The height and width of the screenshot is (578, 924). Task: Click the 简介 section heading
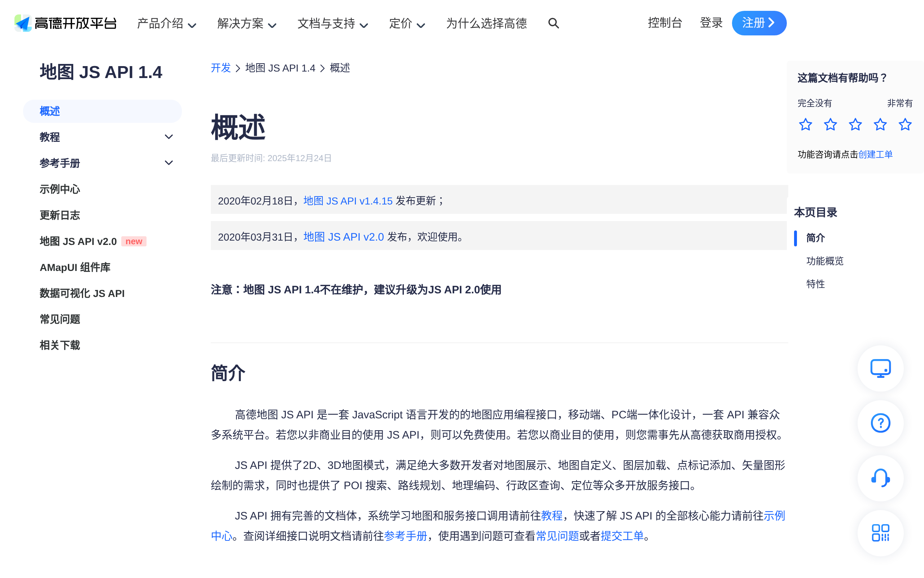[x=228, y=373]
